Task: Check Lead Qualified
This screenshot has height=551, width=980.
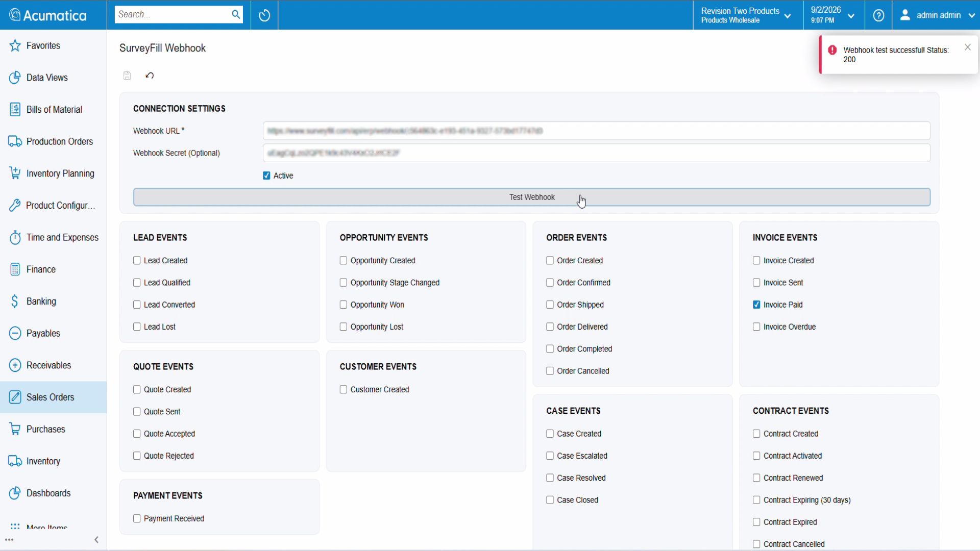Action: pyautogui.click(x=137, y=283)
